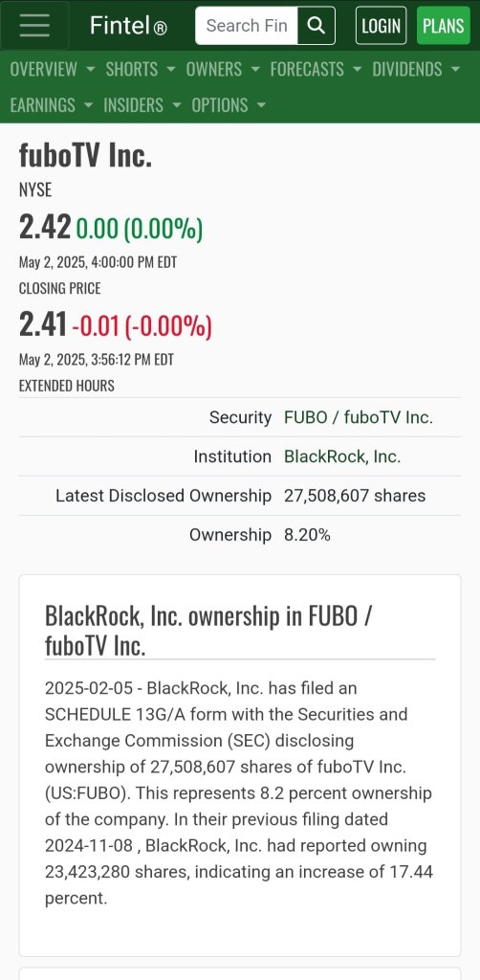Click the fuboTV Inc. page heading
The width and height of the screenshot is (480, 980).
(85, 156)
